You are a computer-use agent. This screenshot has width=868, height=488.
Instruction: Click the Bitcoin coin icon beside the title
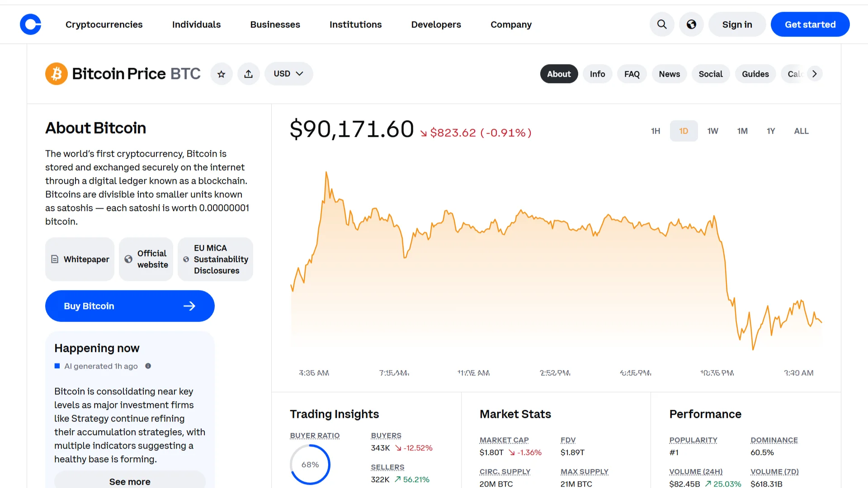[56, 73]
